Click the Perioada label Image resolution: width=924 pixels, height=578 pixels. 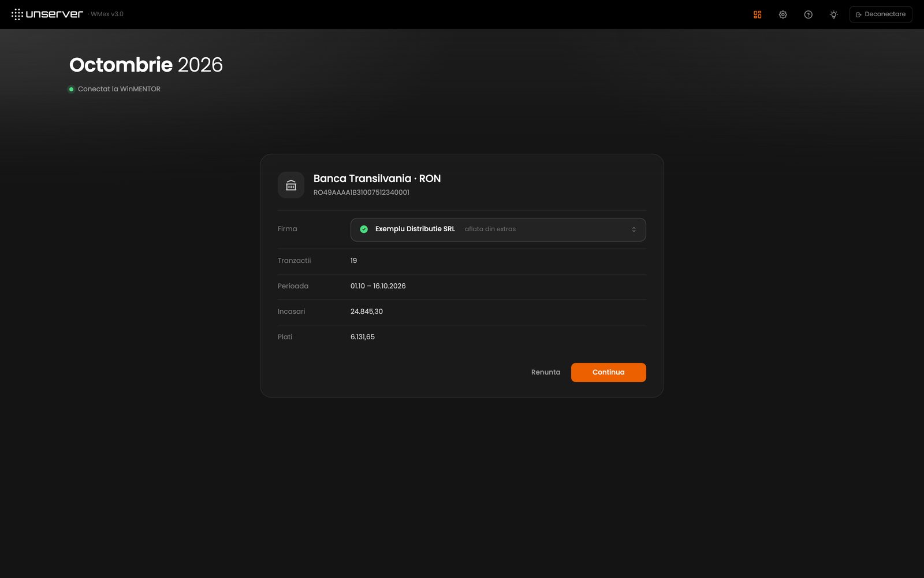[293, 286]
